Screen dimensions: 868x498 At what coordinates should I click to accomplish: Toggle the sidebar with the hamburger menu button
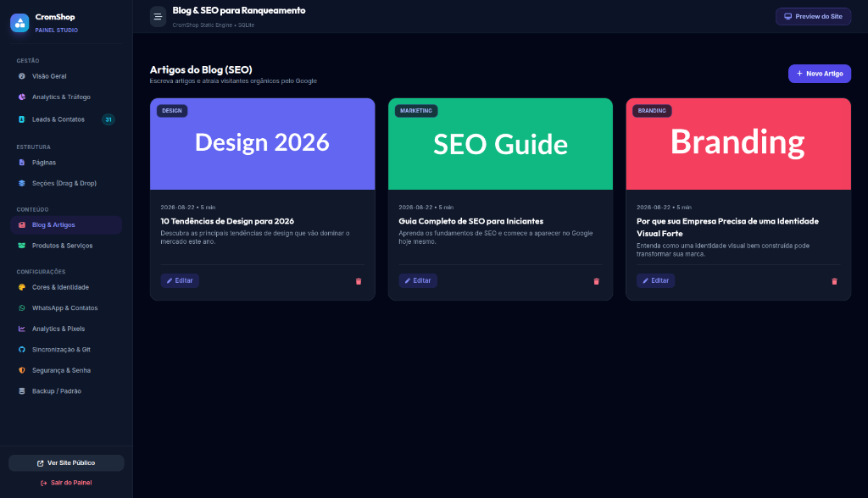pos(158,17)
